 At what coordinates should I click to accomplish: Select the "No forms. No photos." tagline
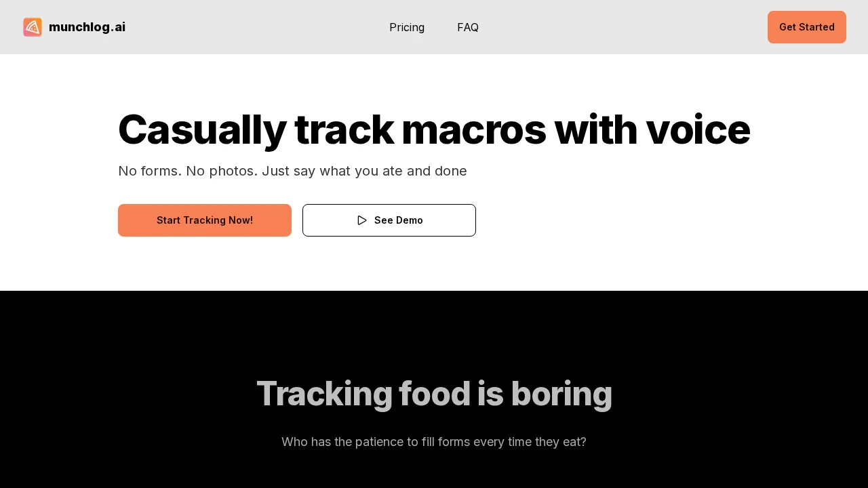188,171
